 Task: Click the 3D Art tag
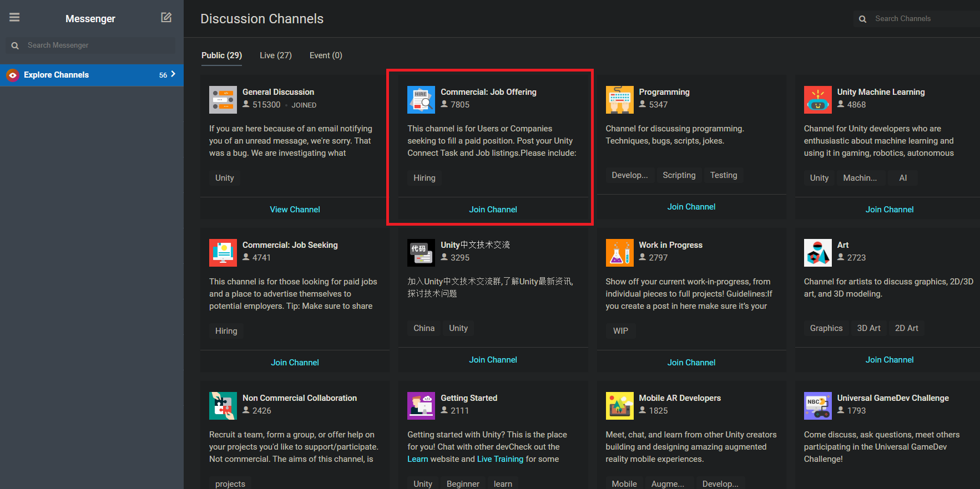(869, 328)
